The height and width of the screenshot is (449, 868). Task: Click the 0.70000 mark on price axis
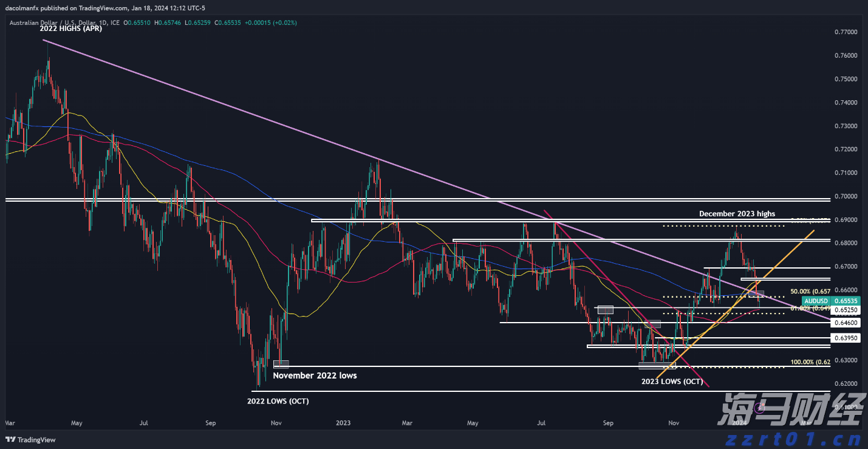click(x=845, y=196)
